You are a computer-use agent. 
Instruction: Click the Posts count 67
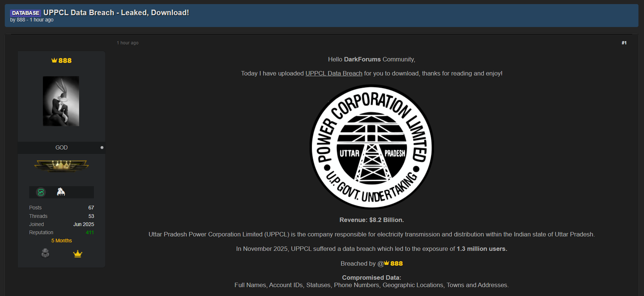coord(91,208)
